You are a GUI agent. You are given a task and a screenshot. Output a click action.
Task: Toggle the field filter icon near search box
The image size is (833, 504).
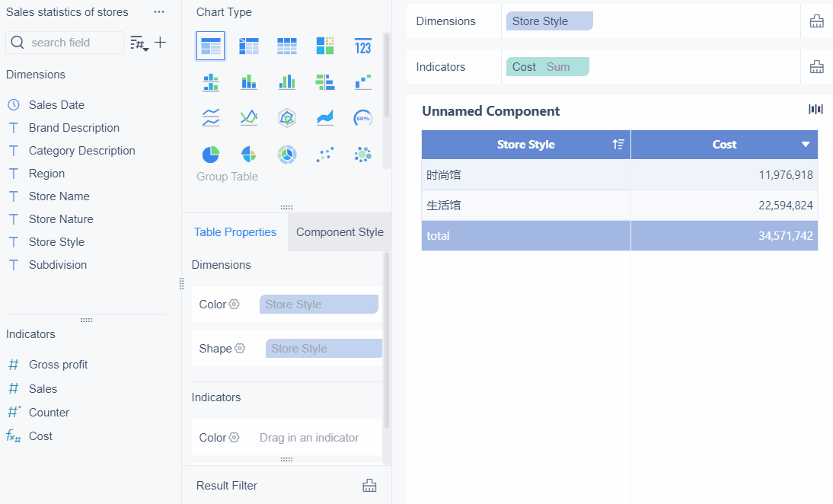coord(139,43)
